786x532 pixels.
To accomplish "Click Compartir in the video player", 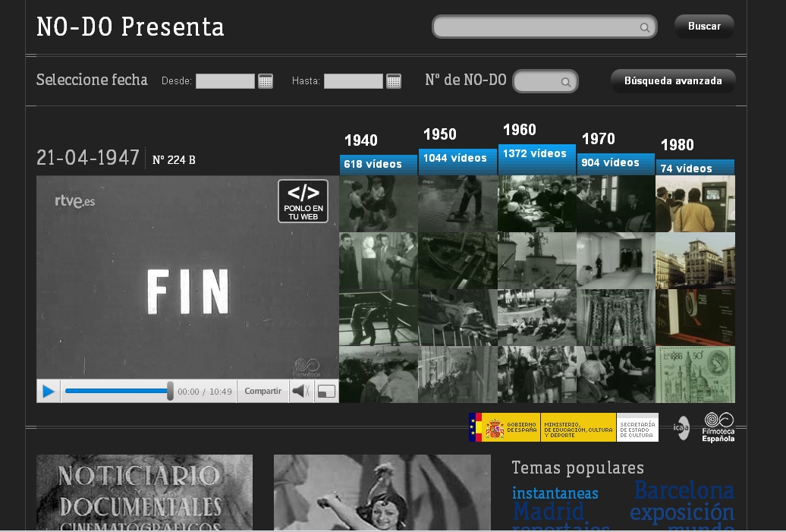I will point(263,392).
